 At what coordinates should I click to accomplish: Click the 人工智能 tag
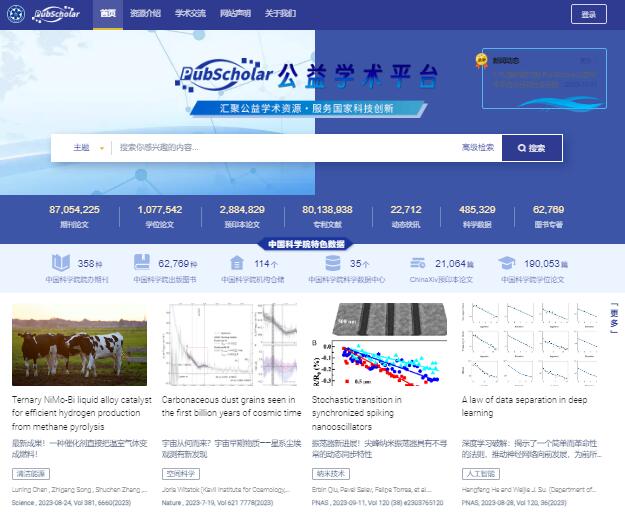tap(480, 474)
